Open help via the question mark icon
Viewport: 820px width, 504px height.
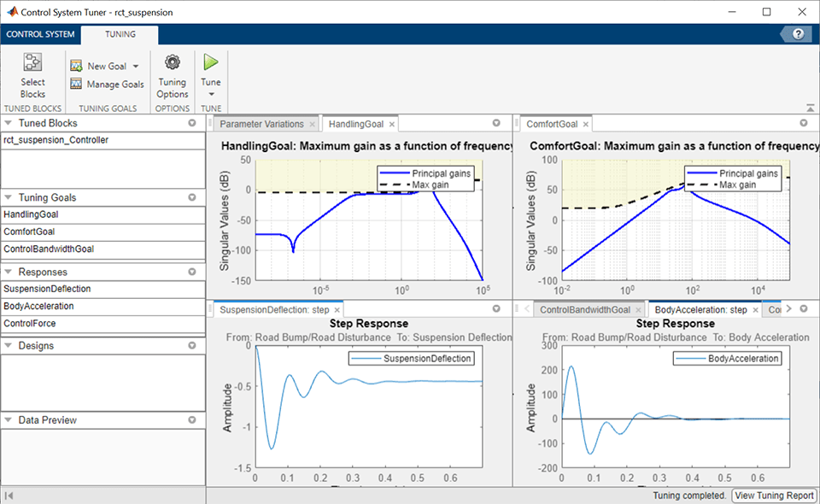click(x=798, y=34)
